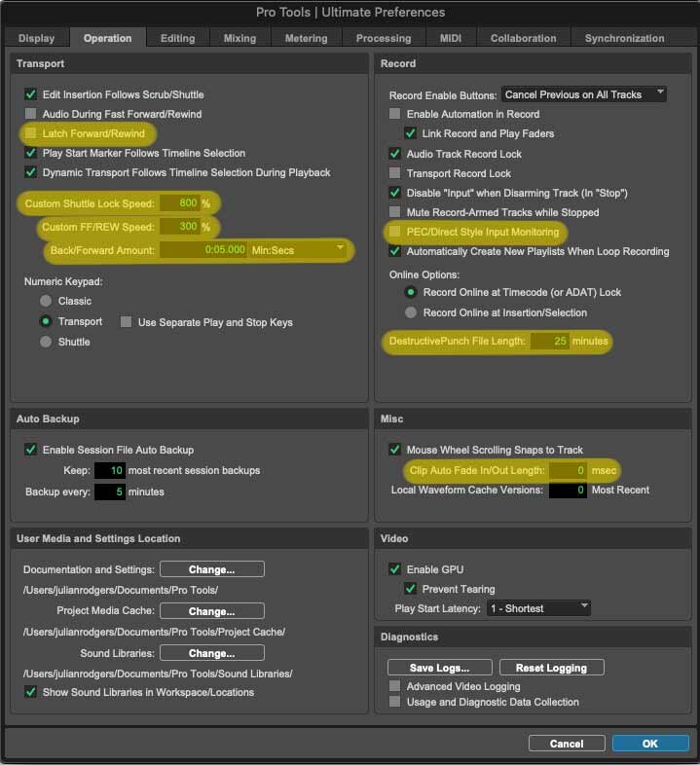Open the Record Enable Buttons dropdown
The width and height of the screenshot is (700, 765).
tap(584, 94)
